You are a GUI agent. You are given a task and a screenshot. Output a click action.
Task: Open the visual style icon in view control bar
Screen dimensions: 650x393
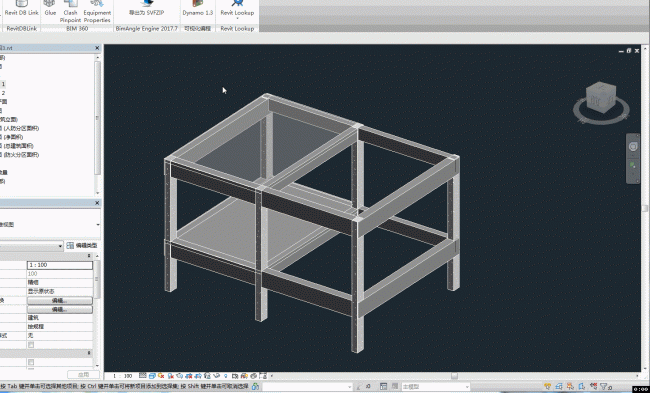tap(152, 376)
